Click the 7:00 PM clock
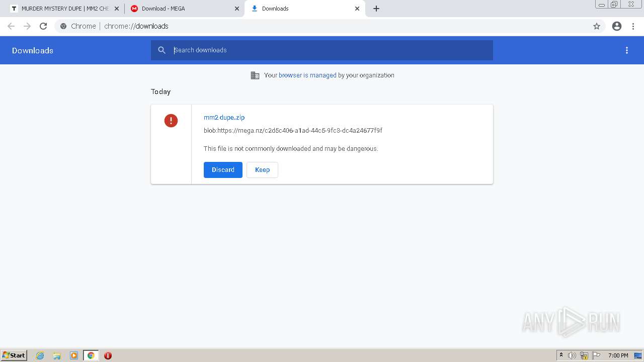This screenshot has width=644, height=362. click(x=618, y=355)
